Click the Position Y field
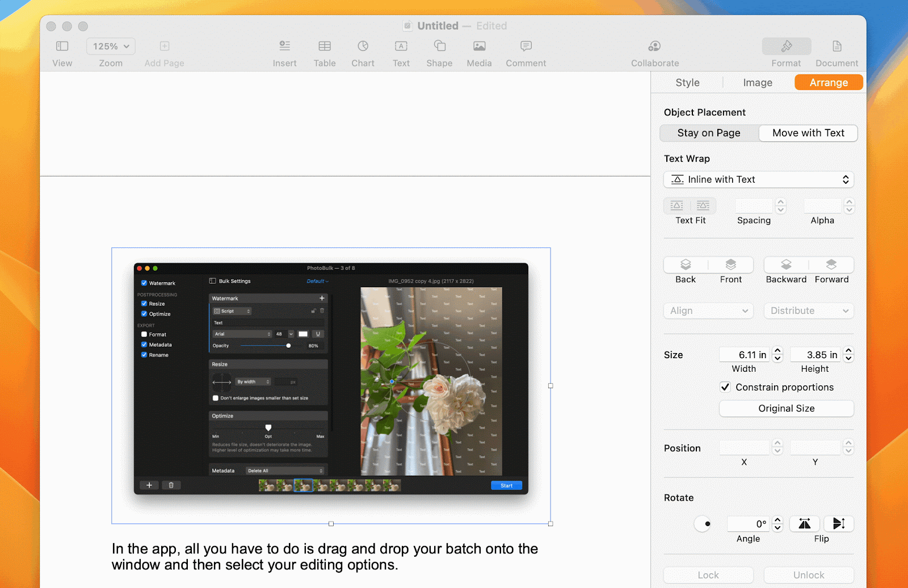The image size is (908, 588). [815, 448]
